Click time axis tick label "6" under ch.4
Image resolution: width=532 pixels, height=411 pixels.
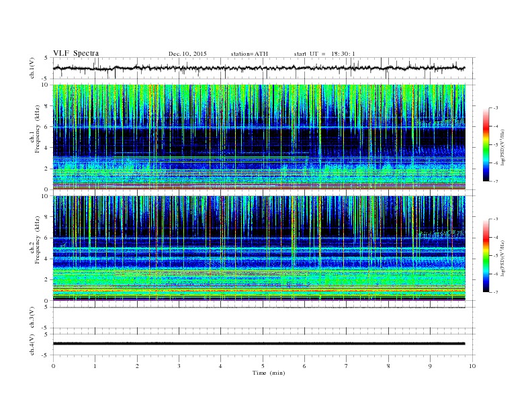tap(304, 366)
